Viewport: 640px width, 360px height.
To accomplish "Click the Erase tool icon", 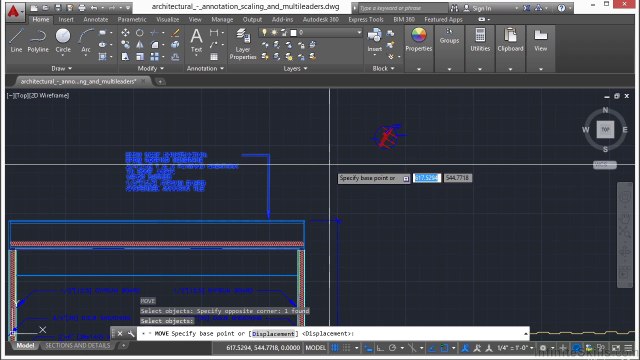I will point(176,33).
